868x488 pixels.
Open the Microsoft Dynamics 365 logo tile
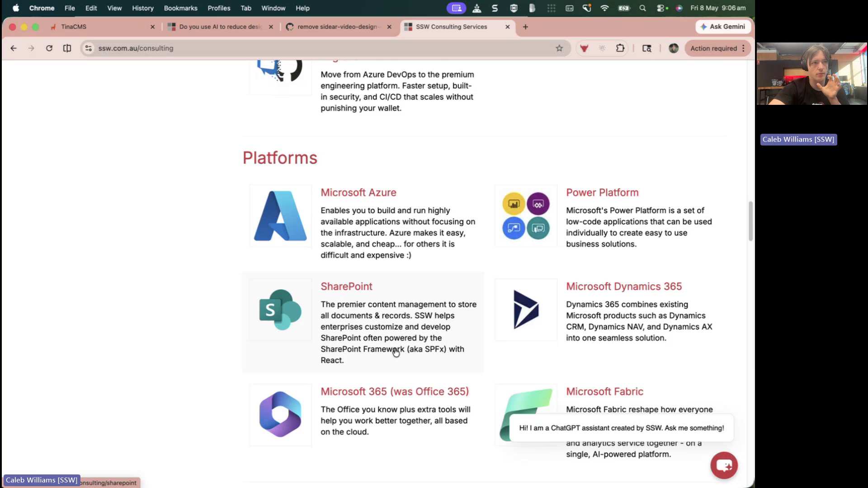pyautogui.click(x=526, y=310)
